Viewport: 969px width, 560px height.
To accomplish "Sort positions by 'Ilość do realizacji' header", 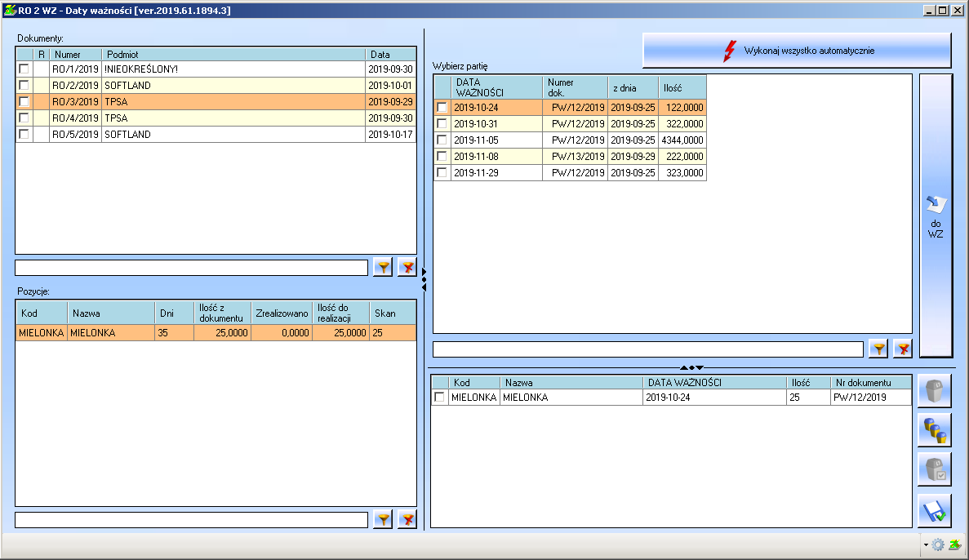I will 341,313.
